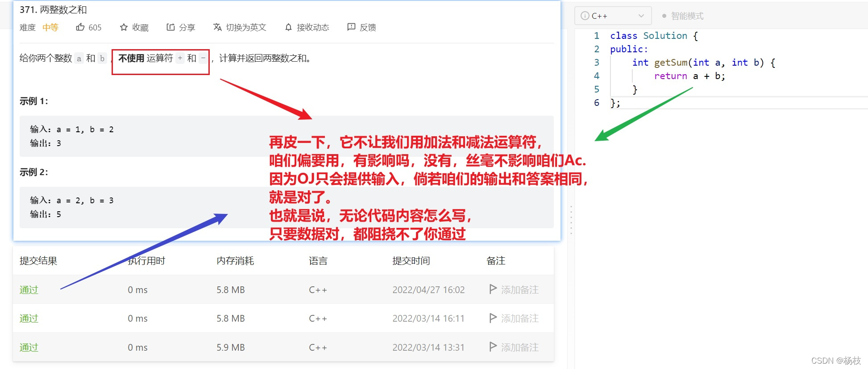Click the 分享 share label
This screenshot has height=369, width=868.
coord(187,28)
